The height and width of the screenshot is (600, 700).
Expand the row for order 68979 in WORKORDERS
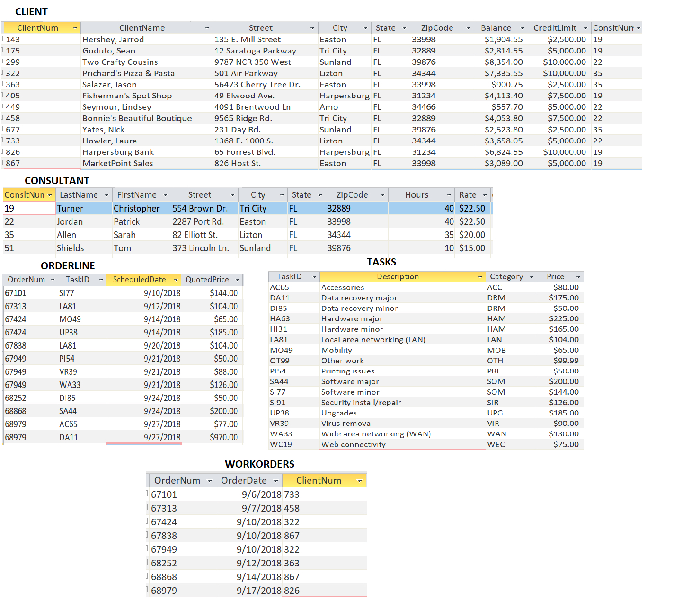coord(147,590)
